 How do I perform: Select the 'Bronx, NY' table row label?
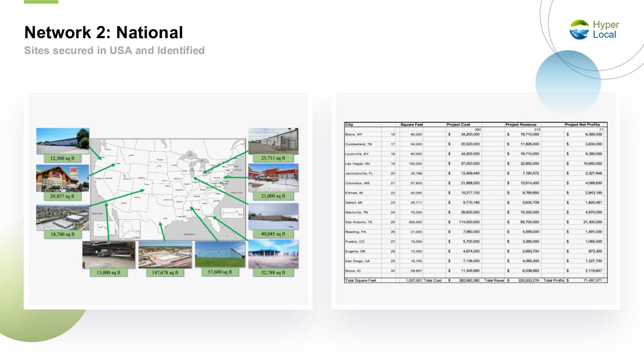(x=353, y=134)
